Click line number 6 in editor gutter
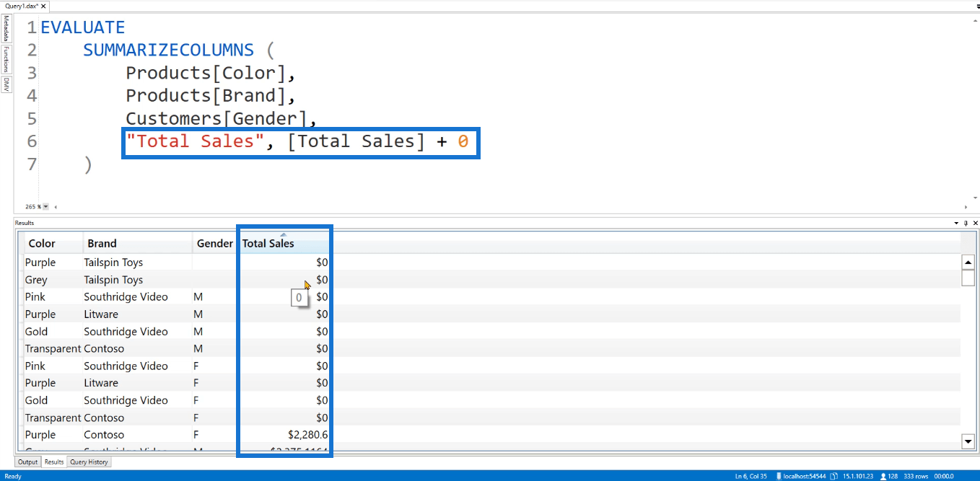 (32, 141)
